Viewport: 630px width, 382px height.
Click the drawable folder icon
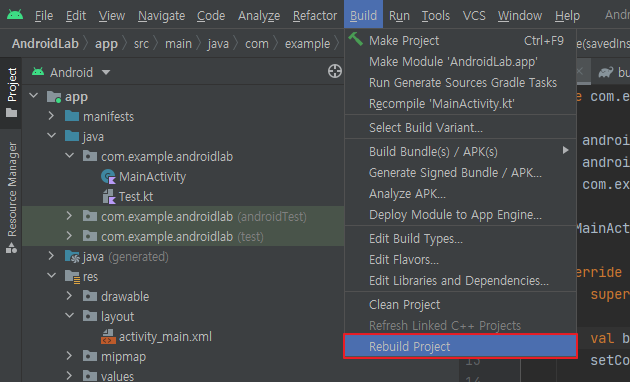(90, 296)
